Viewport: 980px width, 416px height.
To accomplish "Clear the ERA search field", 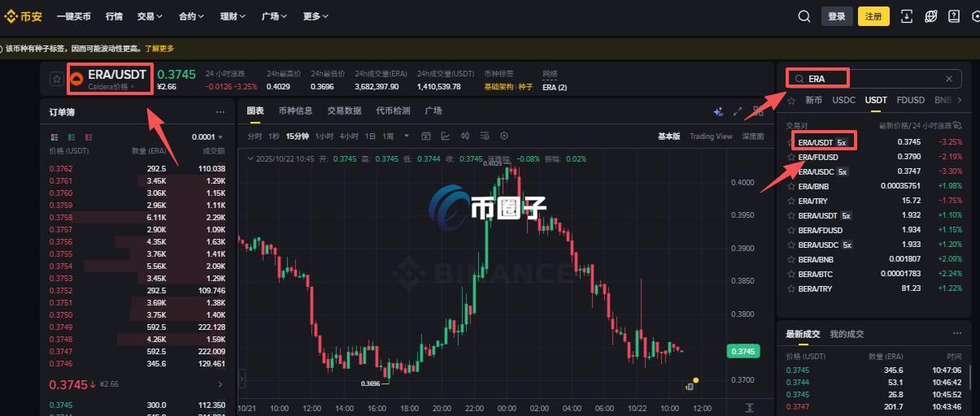I will (x=948, y=79).
